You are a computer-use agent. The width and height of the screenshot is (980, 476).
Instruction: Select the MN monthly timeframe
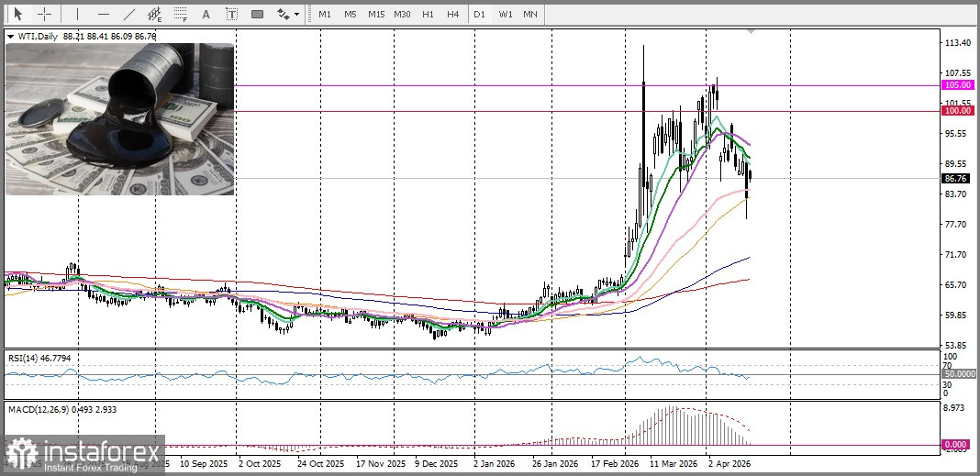click(x=530, y=14)
